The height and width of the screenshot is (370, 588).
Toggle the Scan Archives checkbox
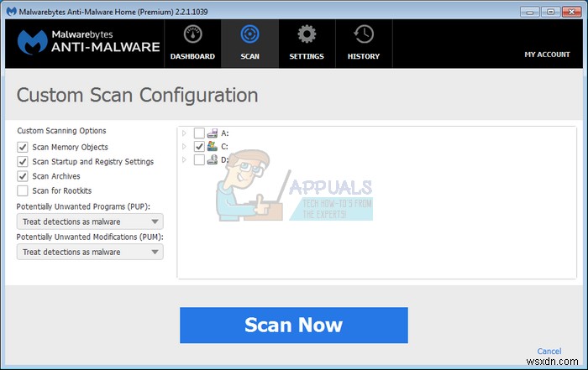pyautogui.click(x=23, y=176)
